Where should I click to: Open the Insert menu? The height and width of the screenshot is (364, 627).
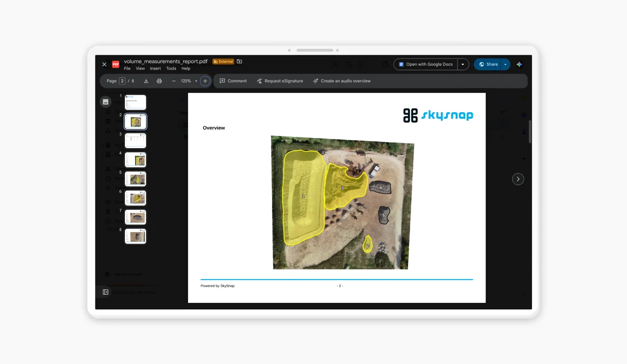pyautogui.click(x=155, y=68)
